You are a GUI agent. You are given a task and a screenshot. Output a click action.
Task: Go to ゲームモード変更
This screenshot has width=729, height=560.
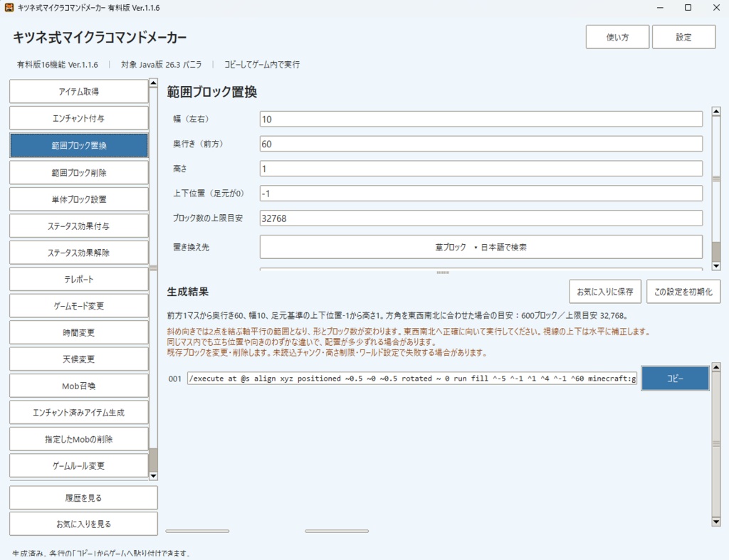coord(78,306)
